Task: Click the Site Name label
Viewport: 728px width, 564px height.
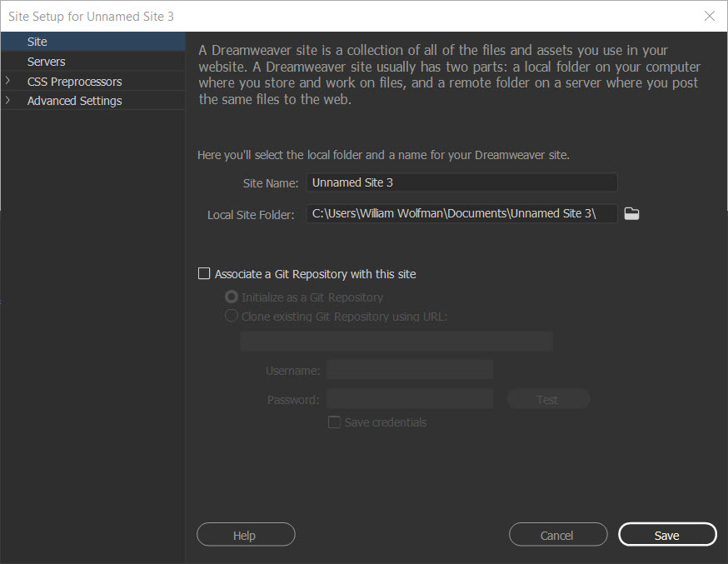Action: pyautogui.click(x=270, y=183)
